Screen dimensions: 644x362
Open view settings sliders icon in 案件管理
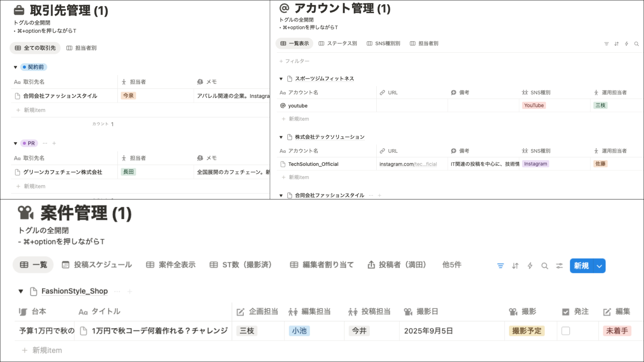pyautogui.click(x=559, y=266)
